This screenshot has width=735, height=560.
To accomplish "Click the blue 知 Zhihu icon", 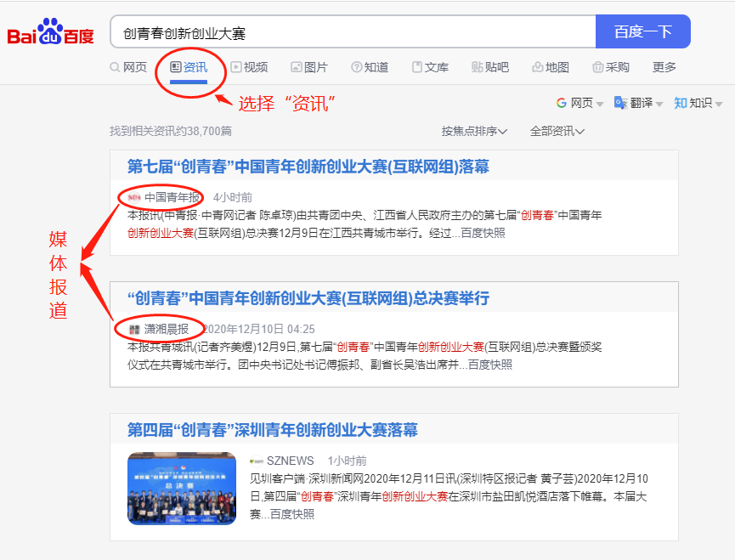I will point(681,103).
